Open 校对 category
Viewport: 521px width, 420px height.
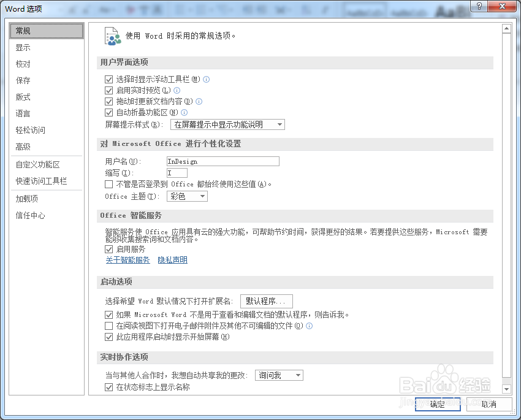point(47,64)
